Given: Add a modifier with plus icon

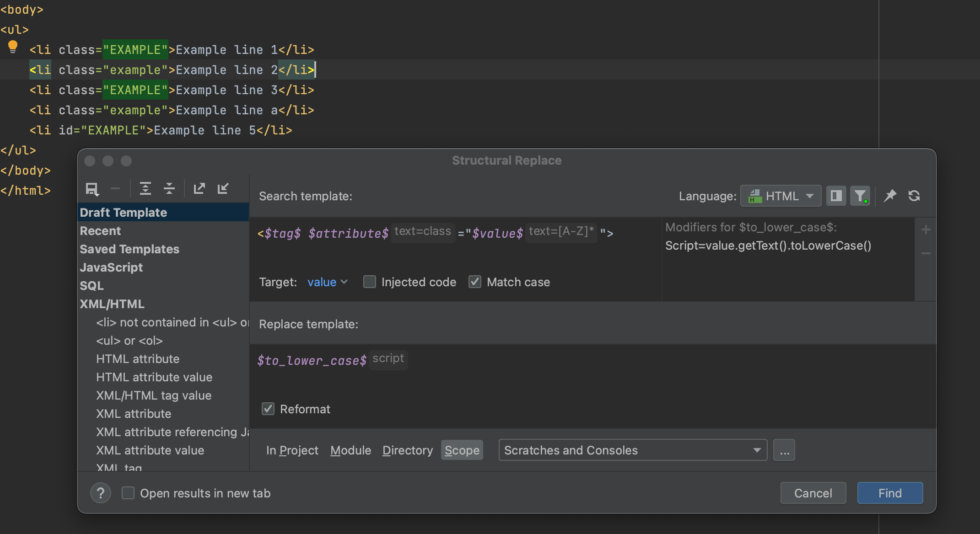Looking at the screenshot, I should coord(926,230).
